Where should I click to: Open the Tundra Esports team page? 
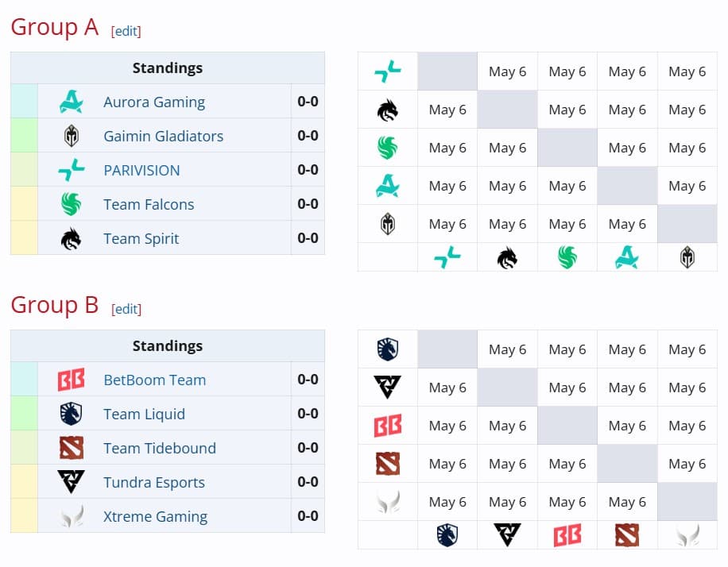153,482
